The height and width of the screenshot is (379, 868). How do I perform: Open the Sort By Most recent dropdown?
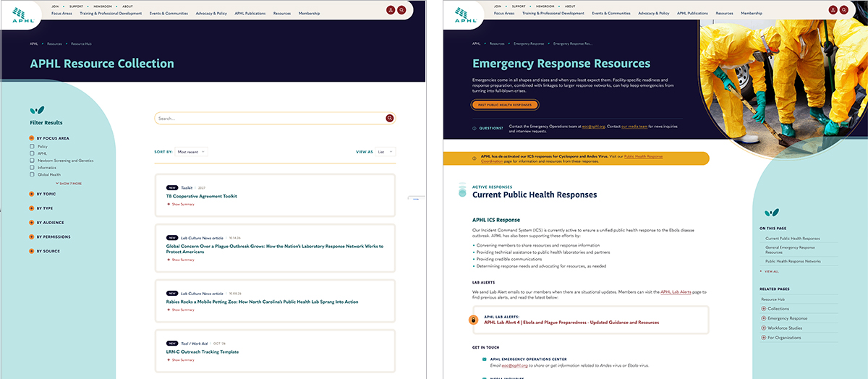click(x=191, y=152)
